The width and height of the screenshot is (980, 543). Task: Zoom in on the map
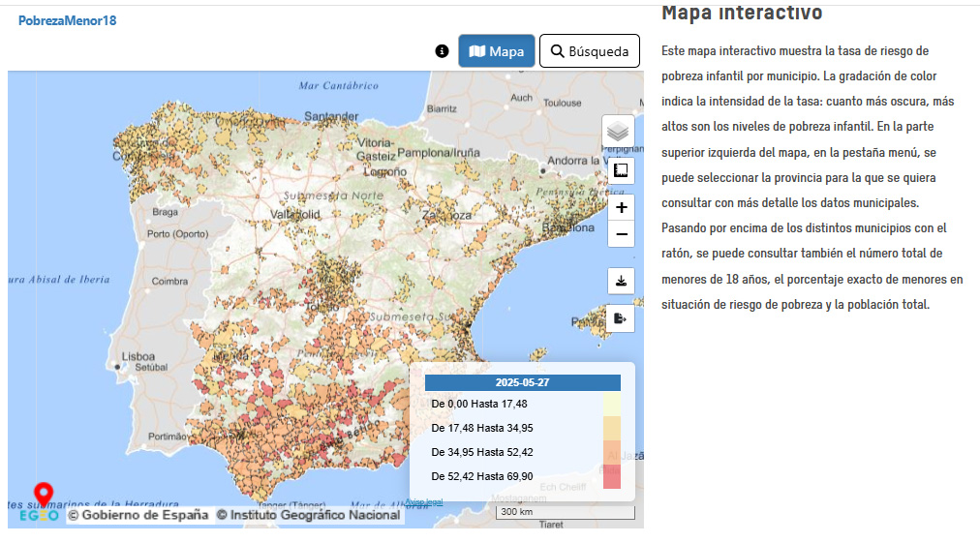click(622, 207)
